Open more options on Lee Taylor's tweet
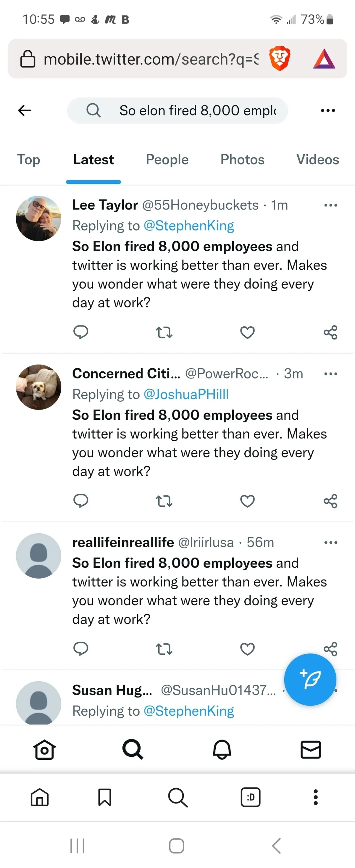The image size is (355, 868). click(330, 205)
